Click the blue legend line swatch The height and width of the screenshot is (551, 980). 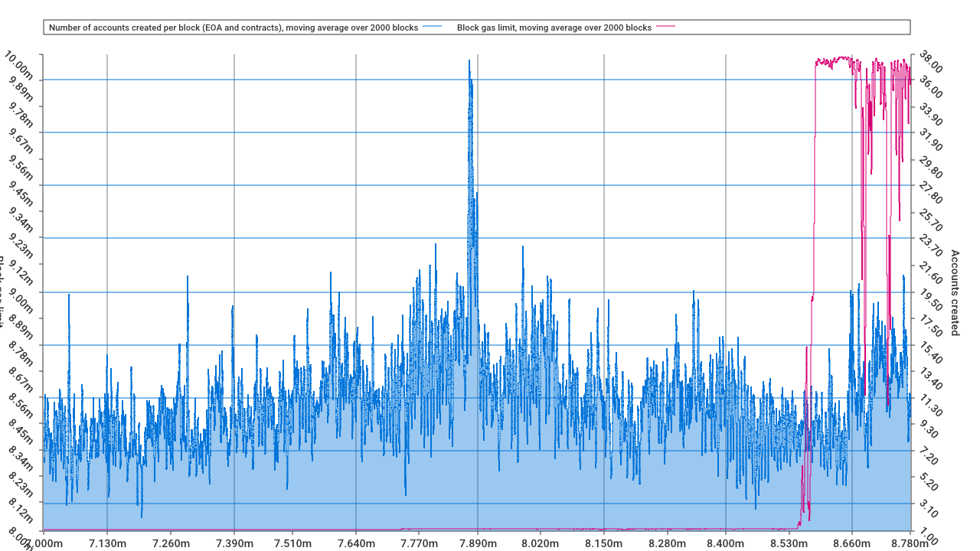433,27
